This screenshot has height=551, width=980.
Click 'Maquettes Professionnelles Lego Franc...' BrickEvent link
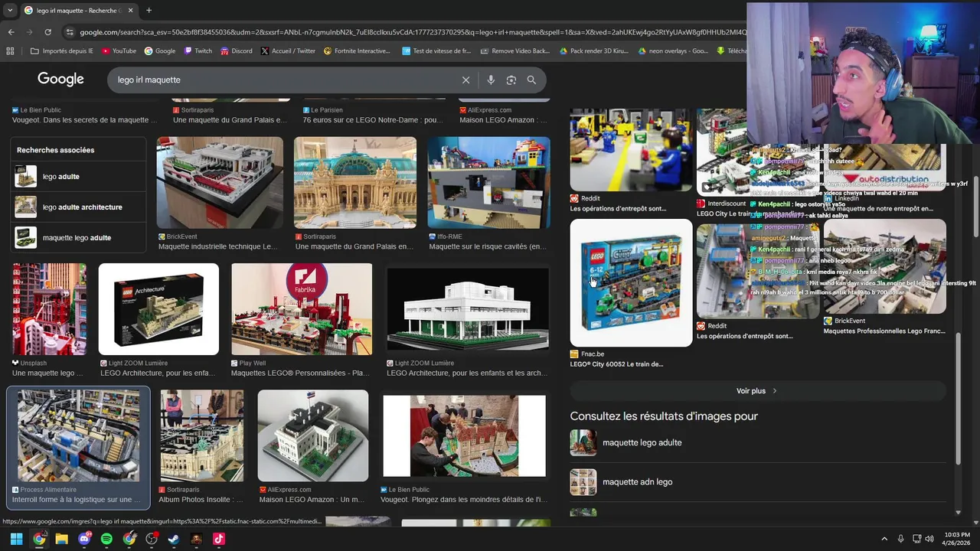point(884,331)
